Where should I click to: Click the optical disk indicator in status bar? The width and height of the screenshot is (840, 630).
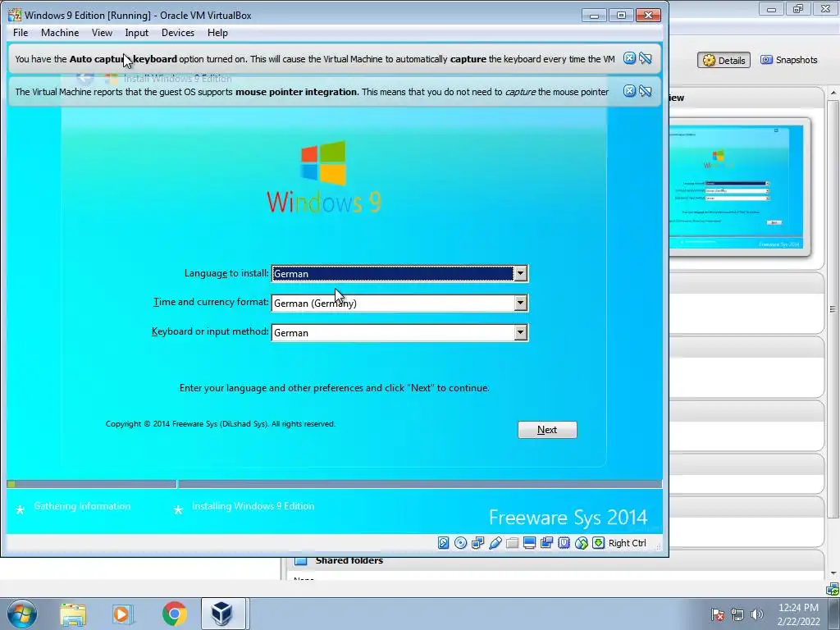(460, 543)
